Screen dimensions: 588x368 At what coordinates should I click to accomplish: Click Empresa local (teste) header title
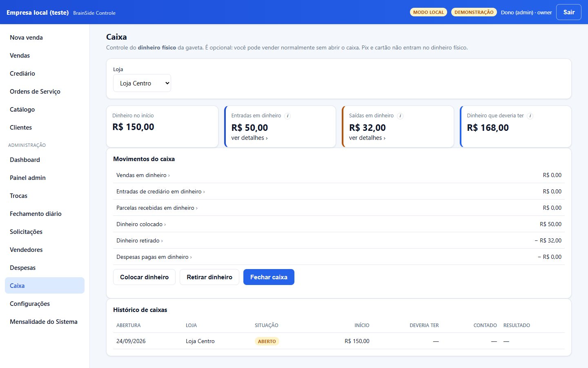[38, 13]
